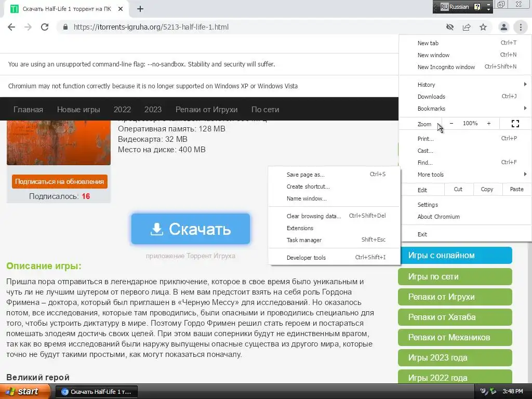Click the network tray icon
This screenshot has width=532, height=399.
(x=493, y=391)
